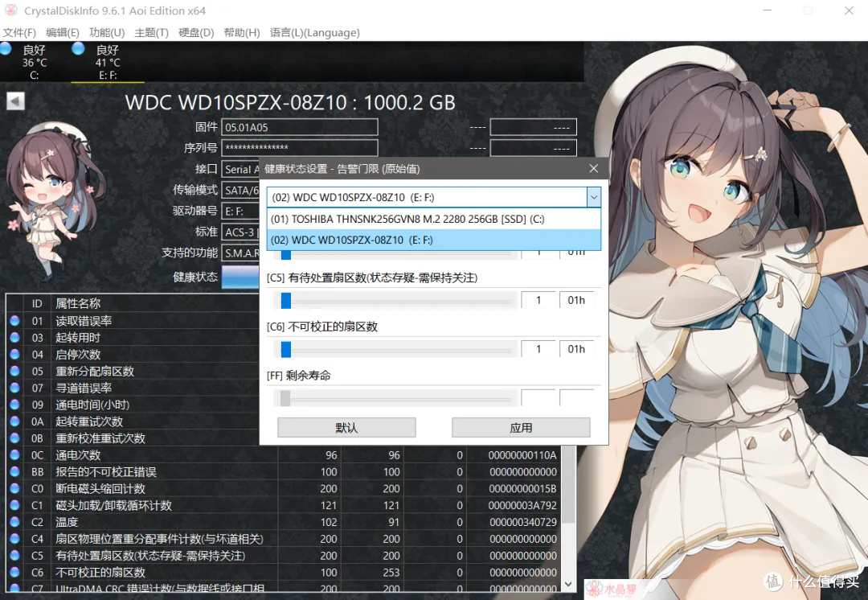The image size is (868, 600).
Task: Click status orb for attribute 09 通电时间
Action: (15, 405)
